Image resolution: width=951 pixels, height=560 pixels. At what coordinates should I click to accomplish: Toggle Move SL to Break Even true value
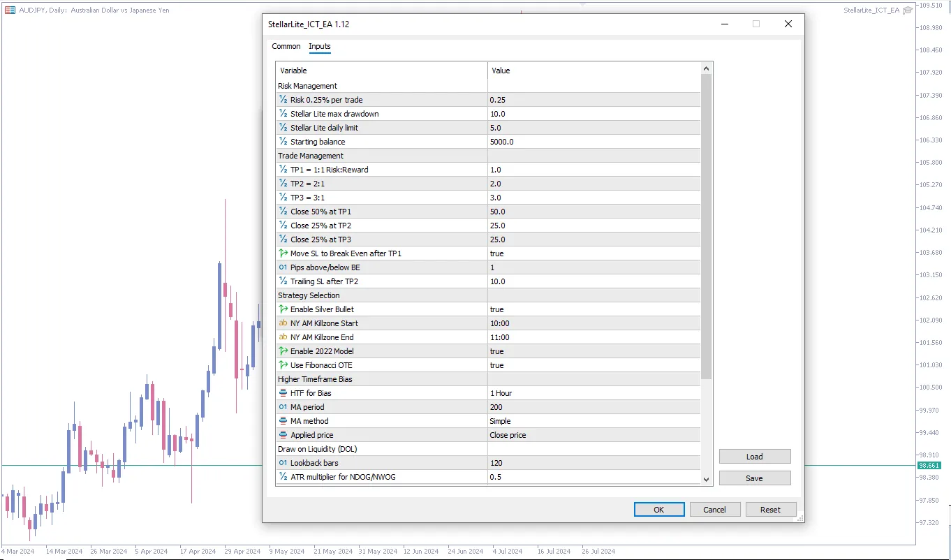tap(594, 253)
